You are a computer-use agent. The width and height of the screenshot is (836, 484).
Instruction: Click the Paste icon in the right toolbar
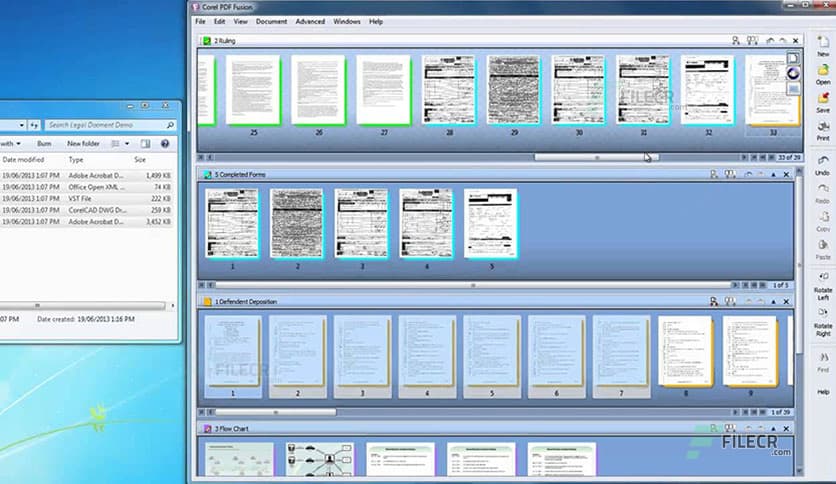click(823, 245)
